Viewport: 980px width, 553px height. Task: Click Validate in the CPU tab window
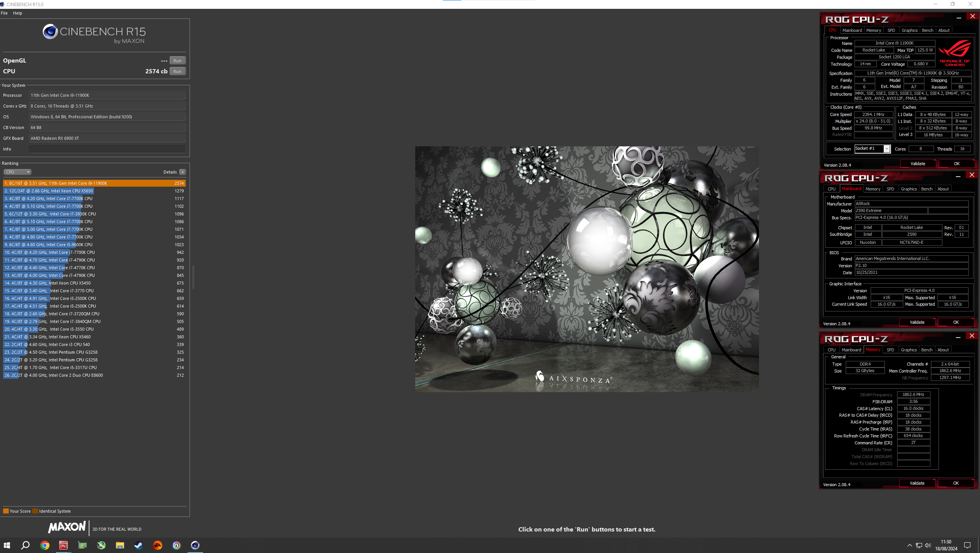point(918,164)
